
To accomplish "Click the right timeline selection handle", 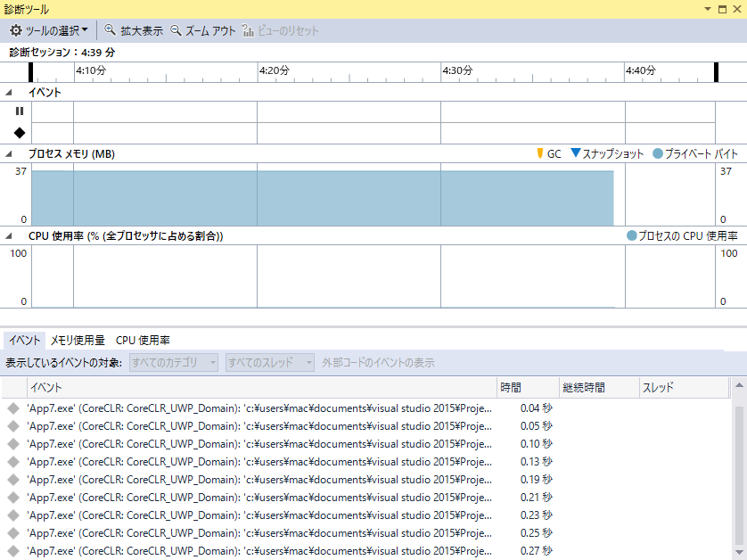I will 716,72.
